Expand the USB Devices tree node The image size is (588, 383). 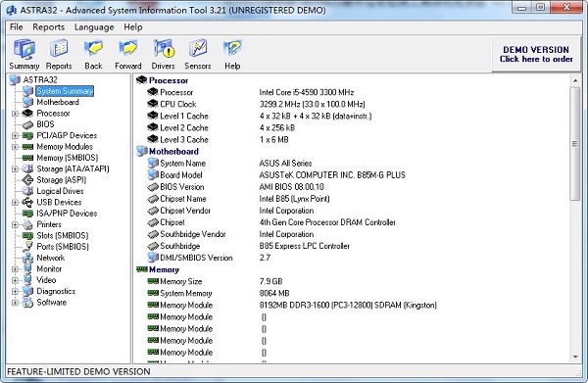pyautogui.click(x=15, y=203)
